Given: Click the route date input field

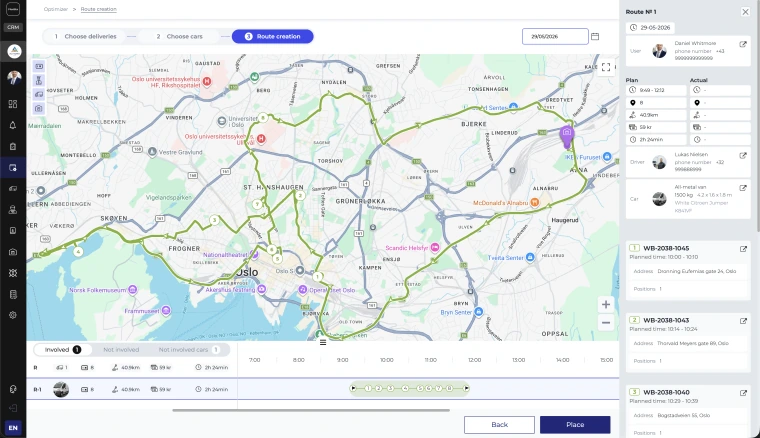Looking at the screenshot, I should [x=555, y=36].
